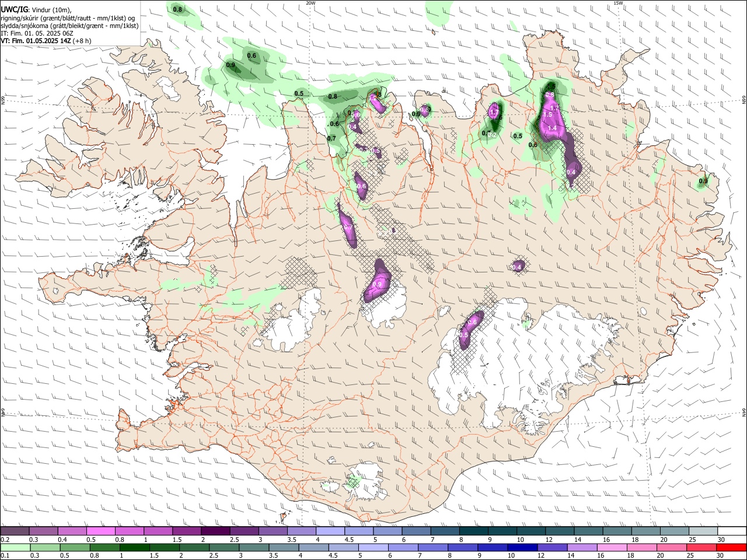
Task: Click the 0.8 swatch in upper legend row
Action: point(130,531)
